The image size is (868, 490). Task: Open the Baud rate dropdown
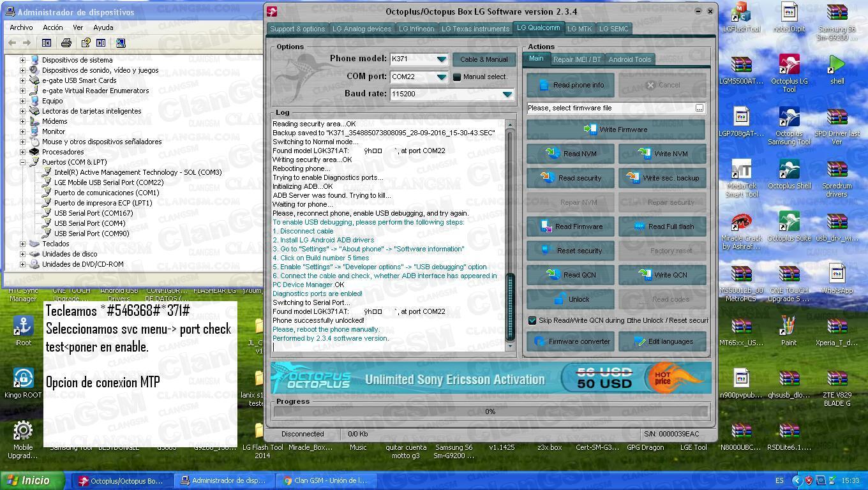(507, 94)
